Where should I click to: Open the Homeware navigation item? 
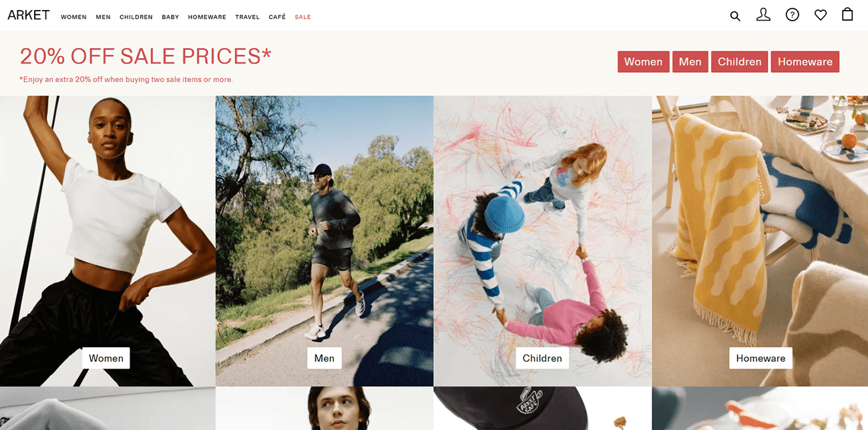point(207,17)
